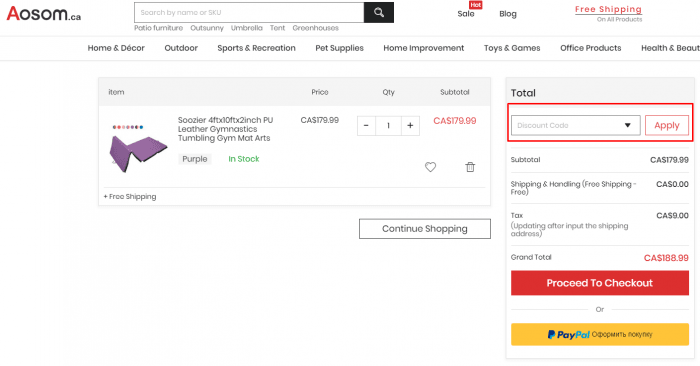Click the search magnifier button
The image size is (700, 366).
(x=379, y=12)
